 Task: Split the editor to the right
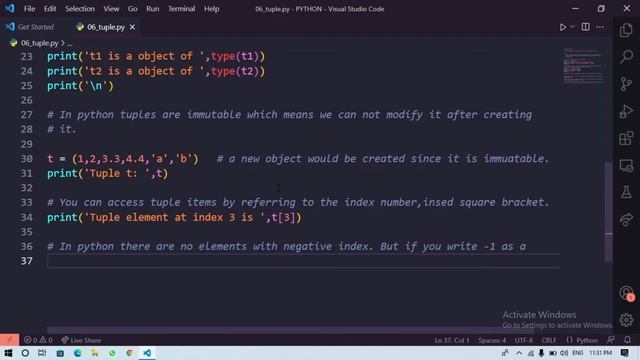point(585,27)
